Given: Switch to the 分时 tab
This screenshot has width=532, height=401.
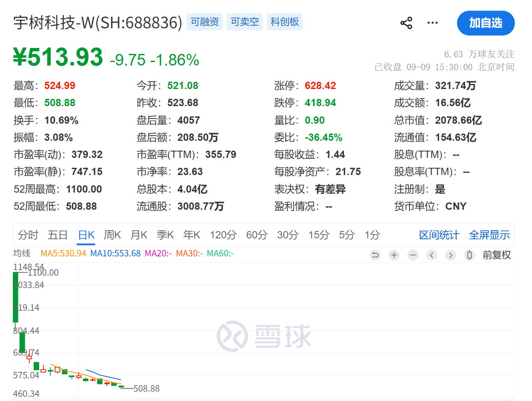Looking at the screenshot, I should coord(28,235).
